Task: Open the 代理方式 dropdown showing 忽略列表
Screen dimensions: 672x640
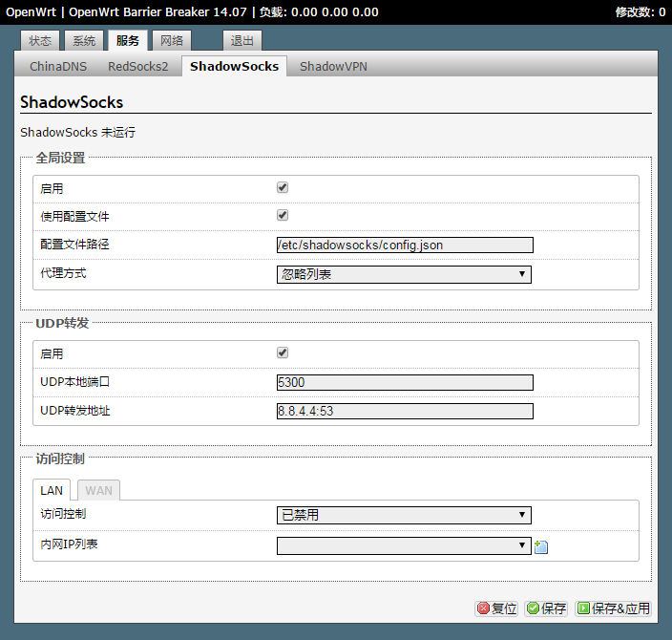Action: click(x=404, y=274)
